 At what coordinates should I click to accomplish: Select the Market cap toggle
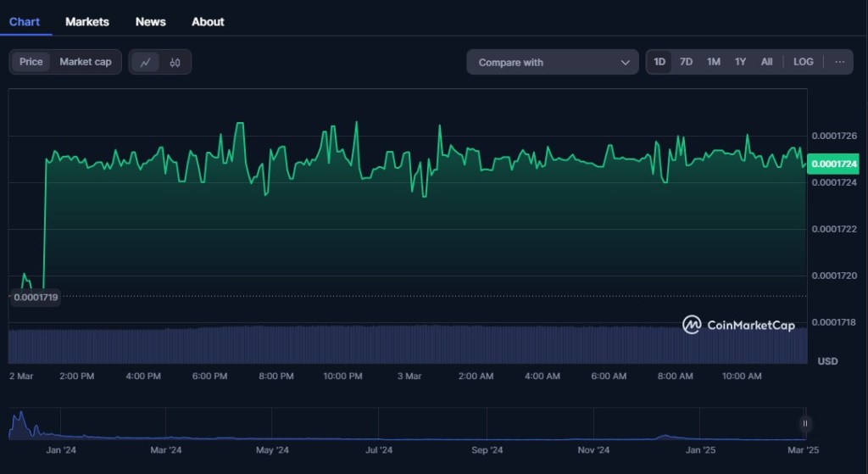click(x=86, y=62)
